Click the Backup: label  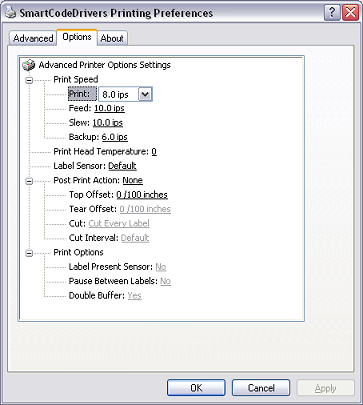pyautogui.click(x=84, y=137)
